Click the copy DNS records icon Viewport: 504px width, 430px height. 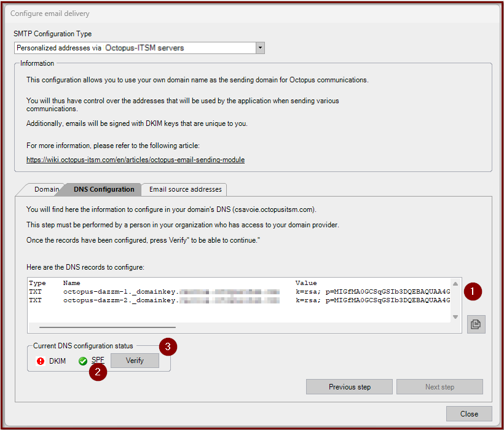click(x=476, y=324)
